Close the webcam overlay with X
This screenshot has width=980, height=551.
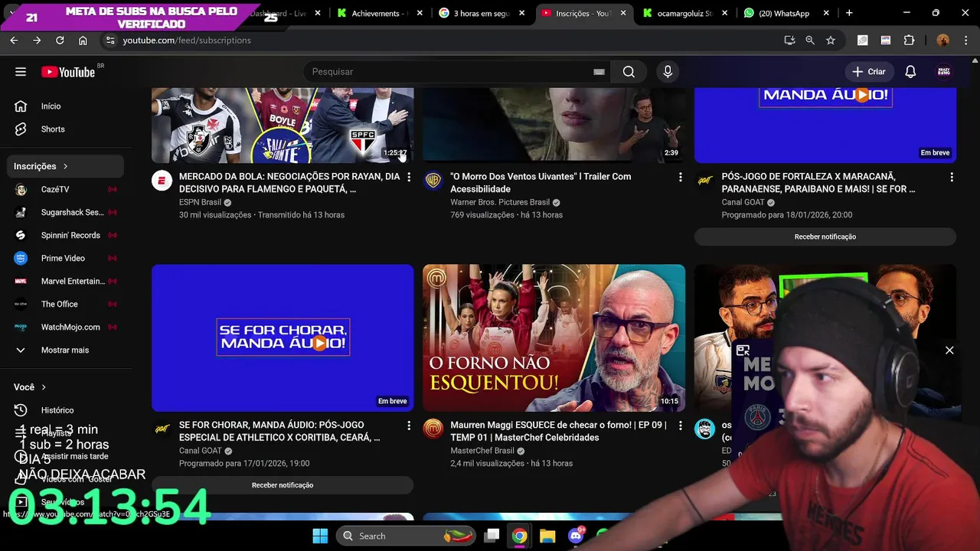(949, 350)
